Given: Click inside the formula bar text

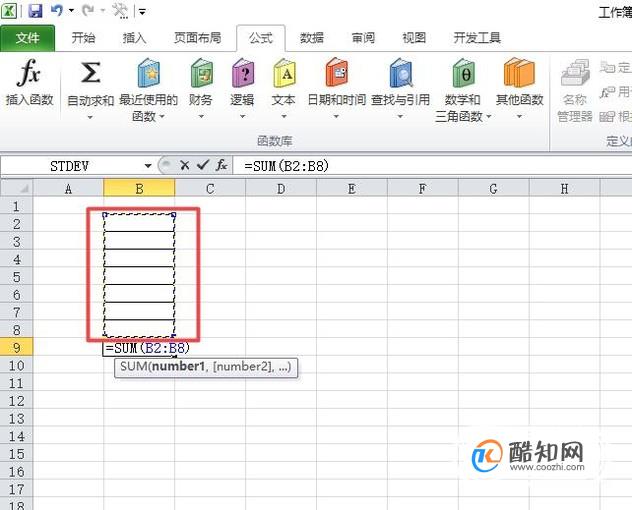Looking at the screenshot, I should [x=432, y=166].
